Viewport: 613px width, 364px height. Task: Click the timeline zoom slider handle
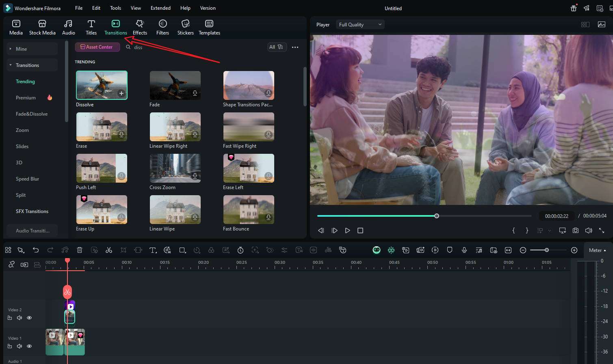coord(547,250)
